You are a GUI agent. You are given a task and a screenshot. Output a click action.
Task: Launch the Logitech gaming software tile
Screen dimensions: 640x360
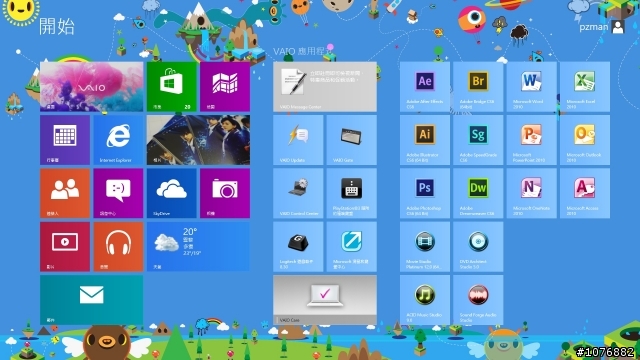(298, 247)
